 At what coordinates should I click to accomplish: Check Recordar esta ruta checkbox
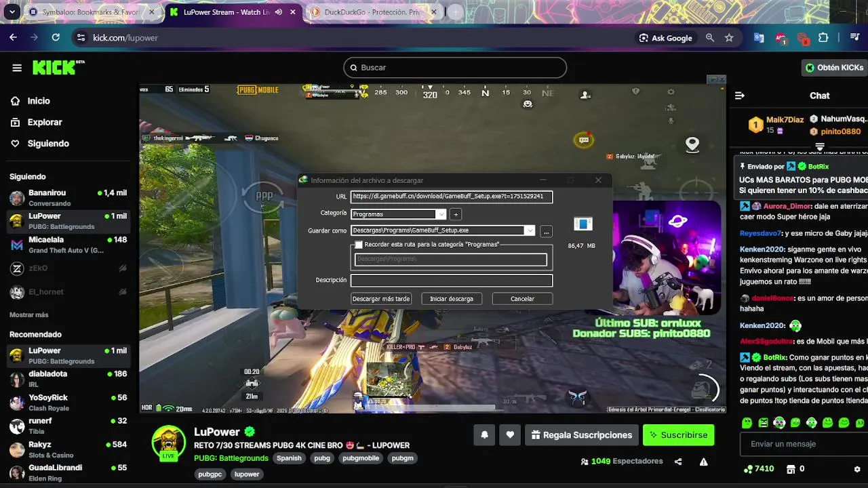click(359, 245)
